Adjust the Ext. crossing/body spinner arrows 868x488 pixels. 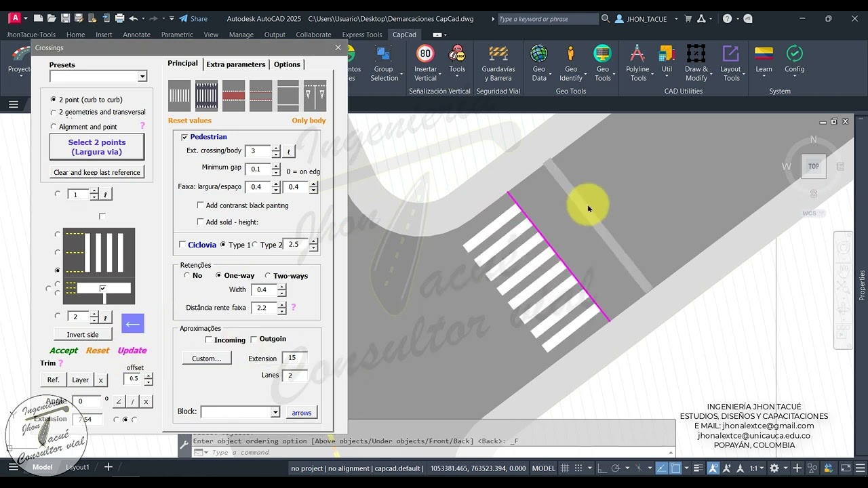pyautogui.click(x=276, y=151)
